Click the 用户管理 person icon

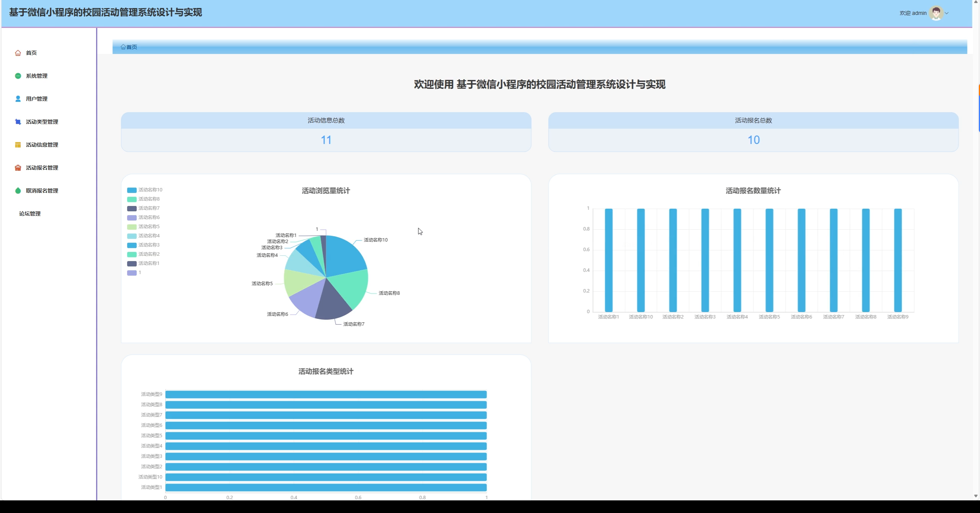(18, 99)
